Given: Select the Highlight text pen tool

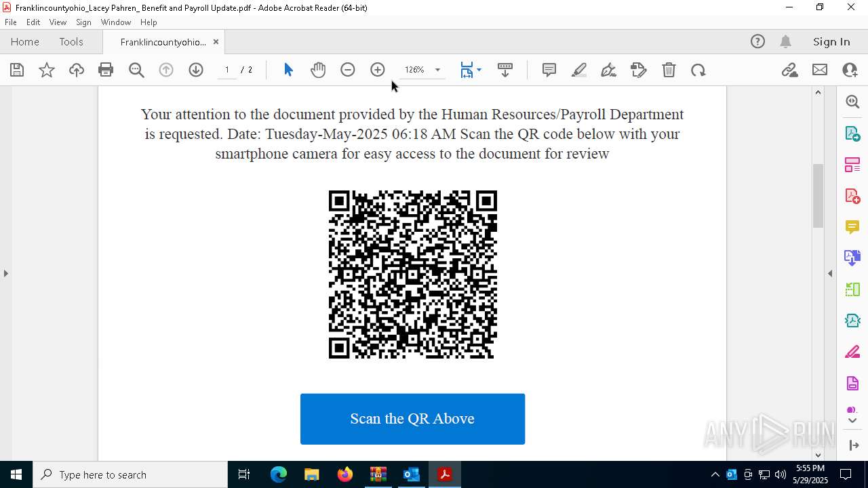Looking at the screenshot, I should pos(579,70).
